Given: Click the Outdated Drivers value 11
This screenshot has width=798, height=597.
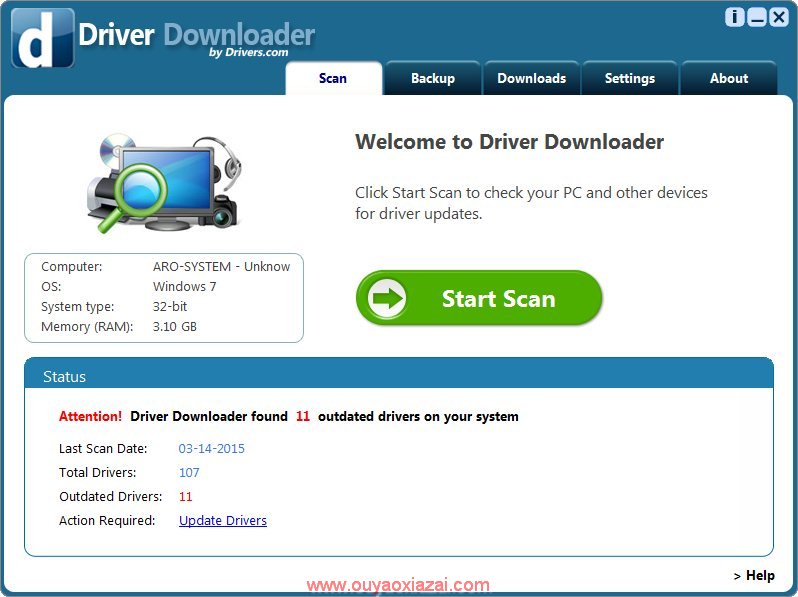Looking at the screenshot, I should coord(186,496).
